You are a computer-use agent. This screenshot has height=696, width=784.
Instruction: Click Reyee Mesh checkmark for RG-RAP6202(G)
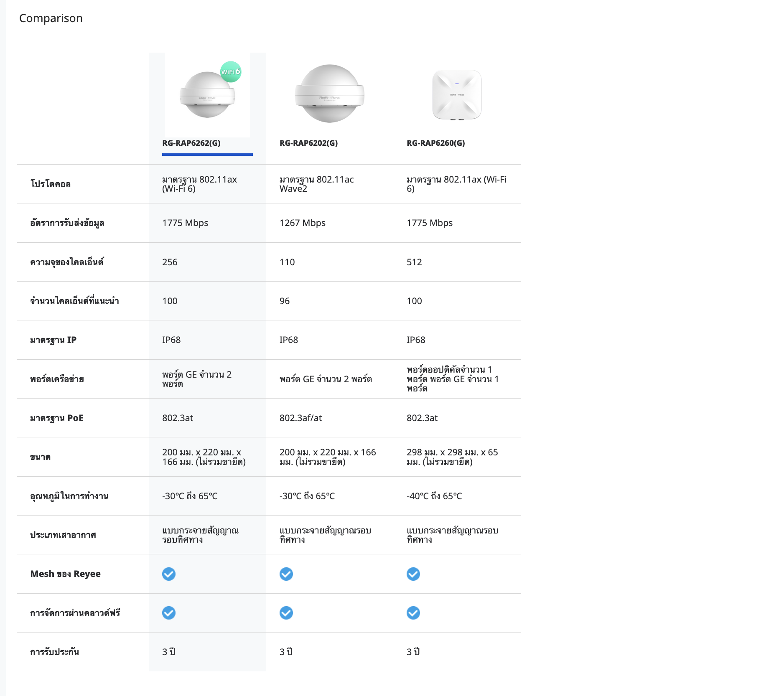[x=286, y=574]
